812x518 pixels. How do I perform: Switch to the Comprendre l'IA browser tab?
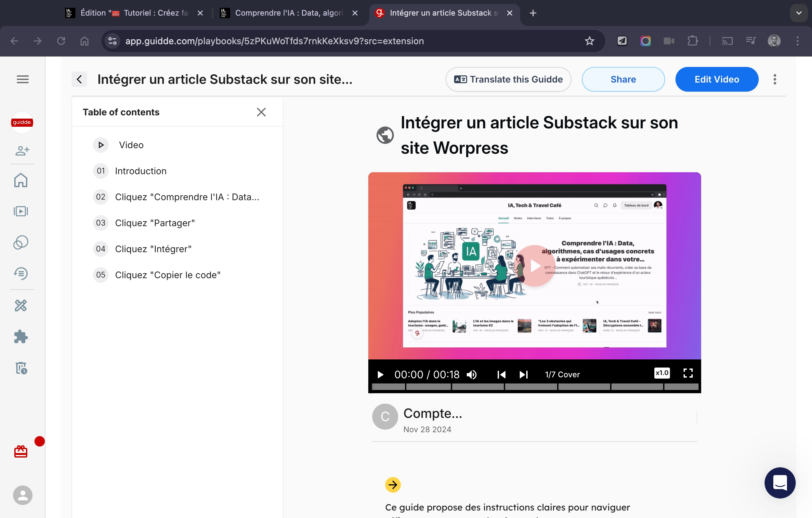click(x=288, y=13)
